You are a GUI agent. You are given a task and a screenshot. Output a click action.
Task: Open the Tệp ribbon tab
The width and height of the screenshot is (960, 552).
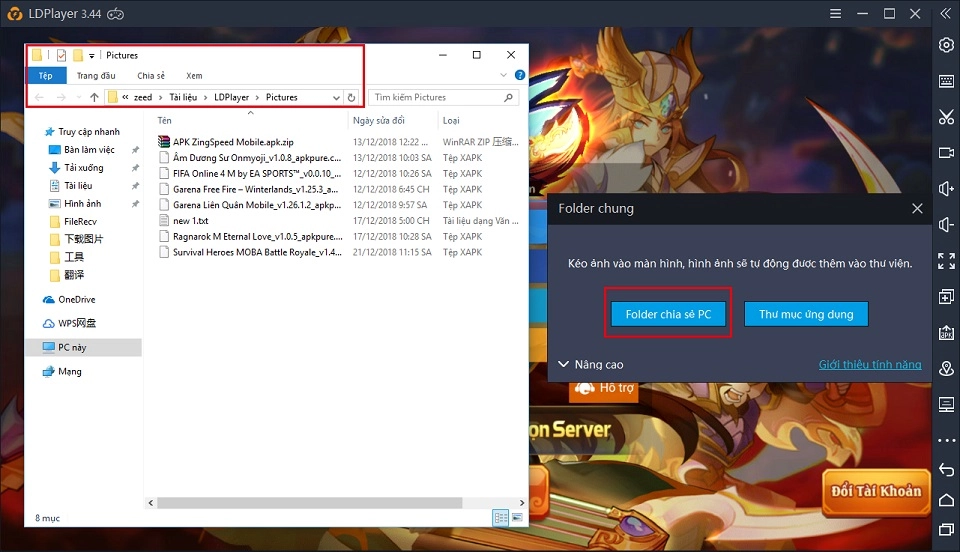coord(45,76)
